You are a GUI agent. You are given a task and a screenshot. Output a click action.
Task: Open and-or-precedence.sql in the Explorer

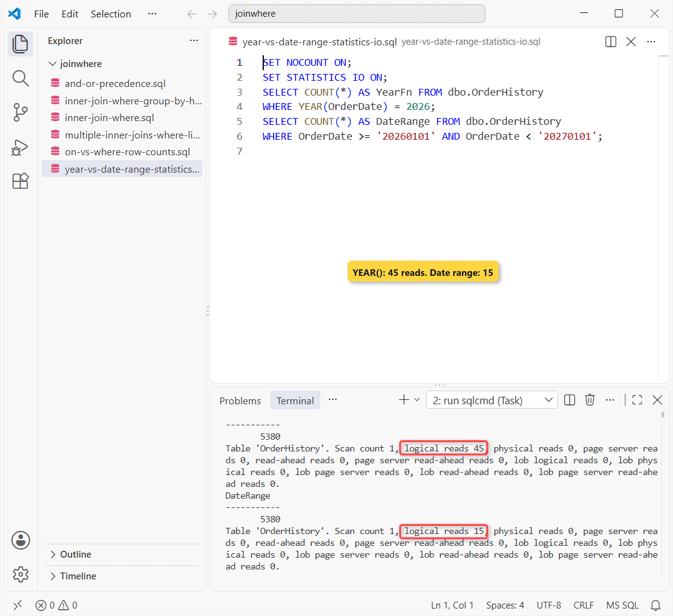pos(122,84)
